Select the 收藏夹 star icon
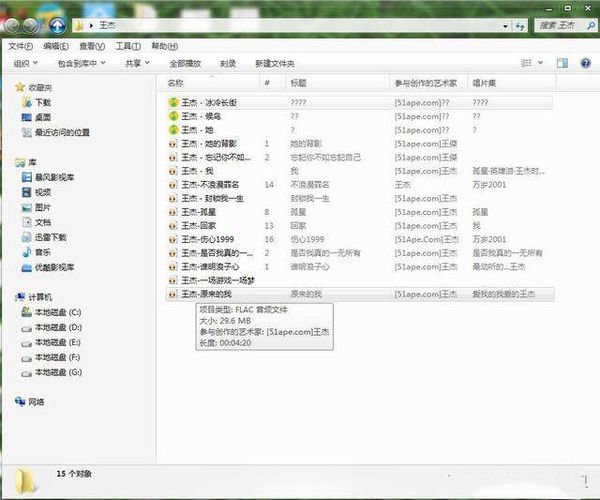The height and width of the screenshot is (500, 600). click(20, 88)
